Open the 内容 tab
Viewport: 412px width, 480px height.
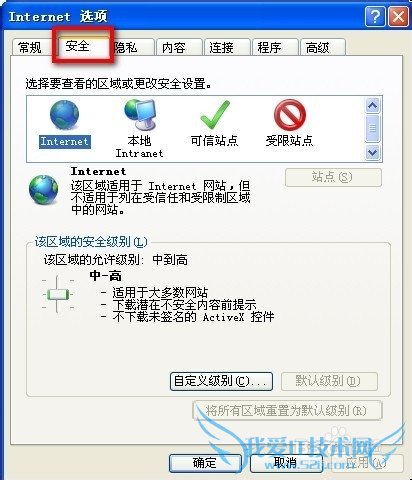pyautogui.click(x=179, y=47)
